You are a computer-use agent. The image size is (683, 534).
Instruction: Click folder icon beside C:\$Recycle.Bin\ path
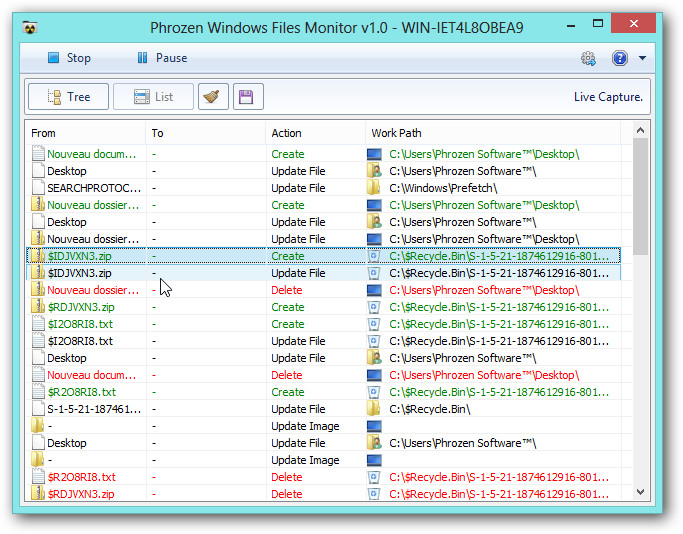click(374, 409)
